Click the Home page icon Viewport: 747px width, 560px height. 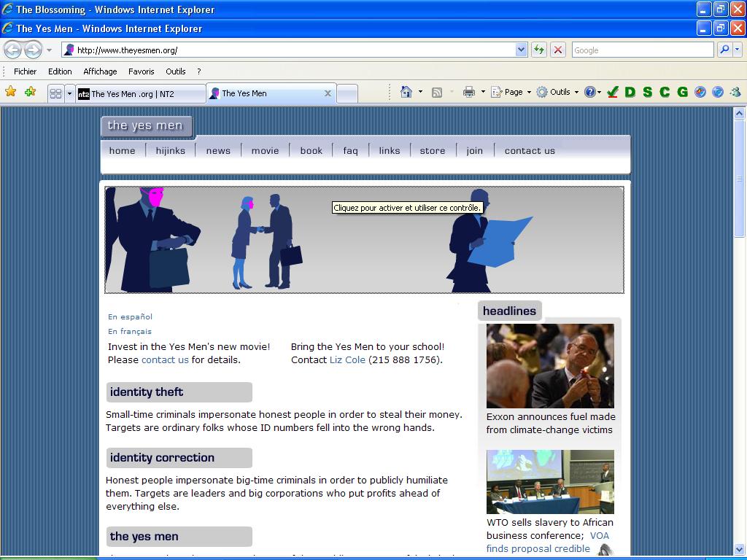coord(406,92)
